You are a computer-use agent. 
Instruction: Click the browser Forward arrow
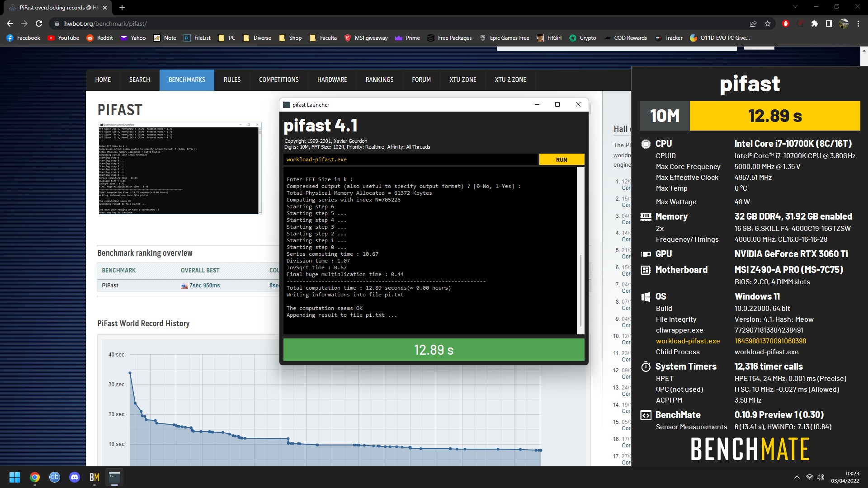pyautogui.click(x=24, y=23)
